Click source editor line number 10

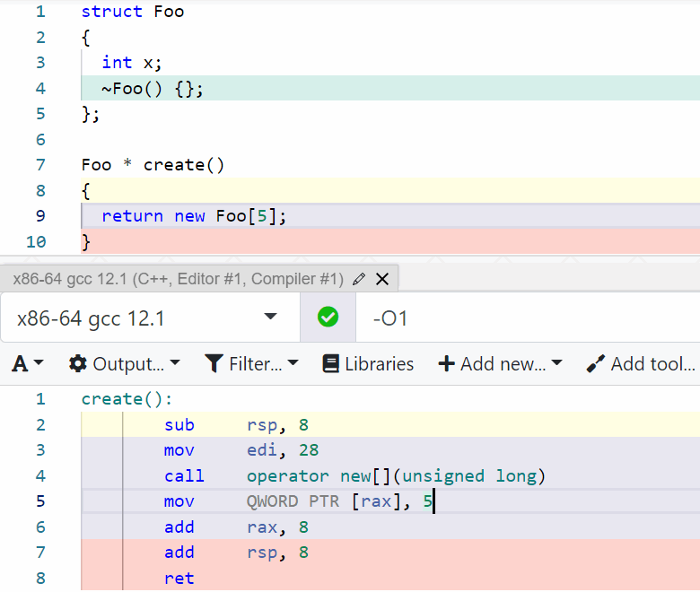click(x=36, y=242)
